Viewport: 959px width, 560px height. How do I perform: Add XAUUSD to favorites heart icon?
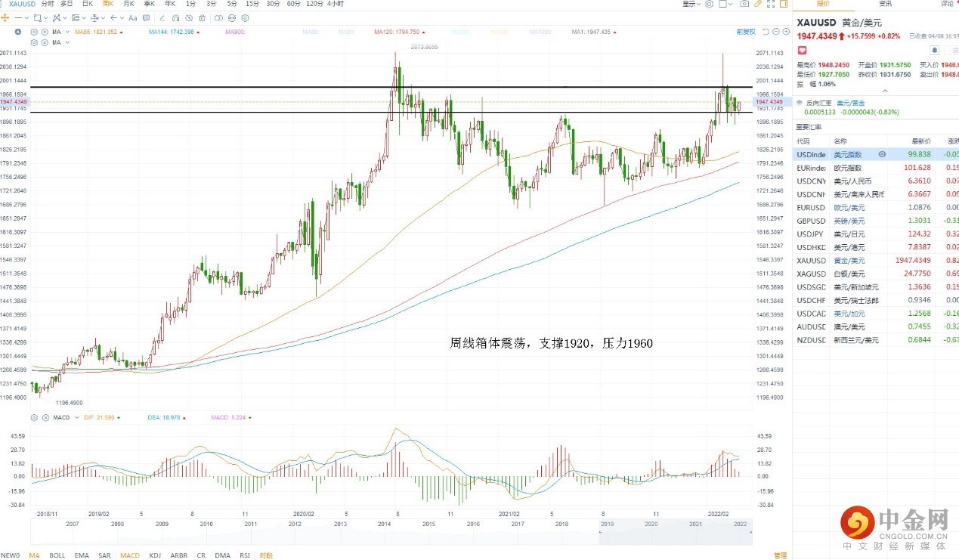[802, 50]
